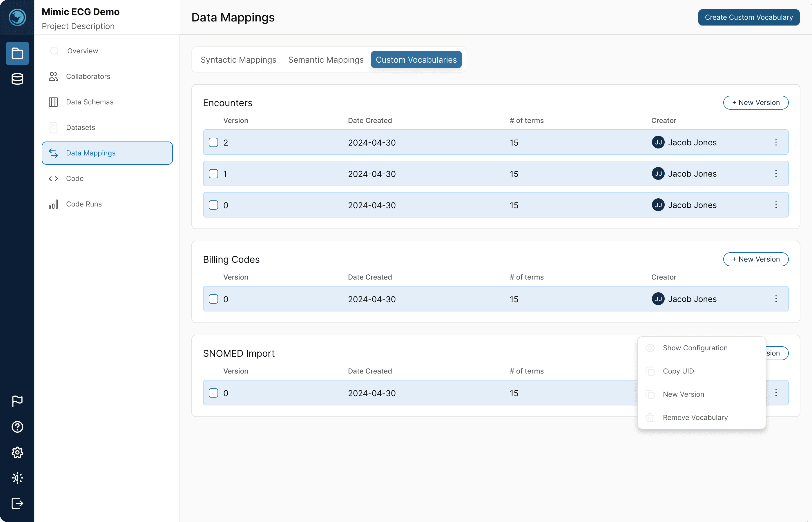This screenshot has width=812, height=522.
Task: Check Encounters version 2 checkbox
Action: point(213,142)
